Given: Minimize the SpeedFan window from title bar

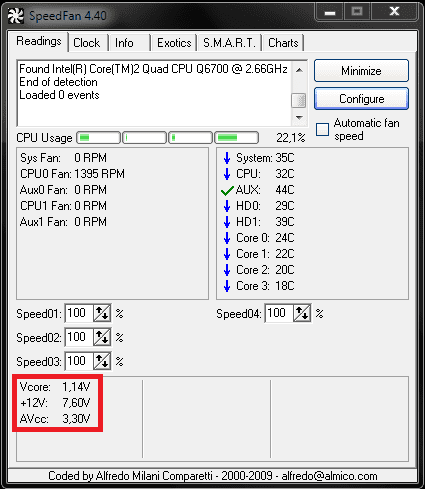Looking at the screenshot, I should pos(330,13).
